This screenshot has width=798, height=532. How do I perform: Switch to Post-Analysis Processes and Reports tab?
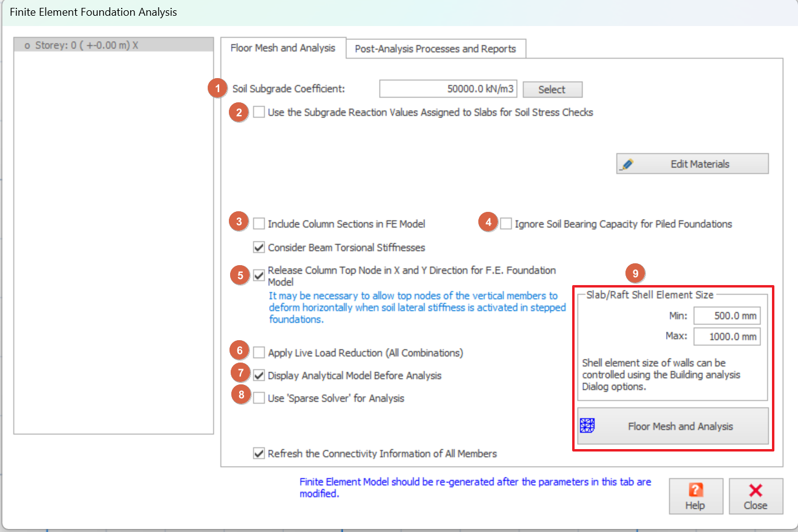tap(435, 48)
